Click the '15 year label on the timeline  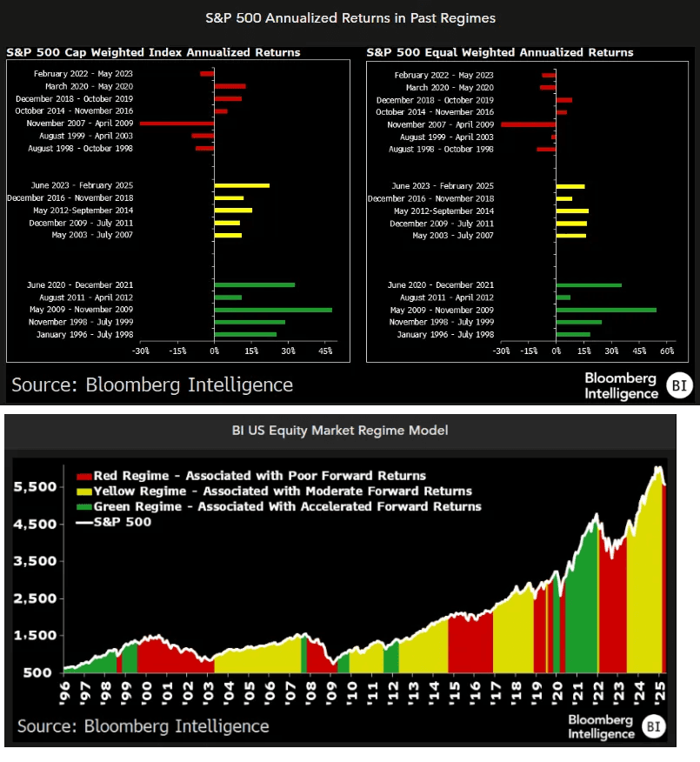pos(454,692)
